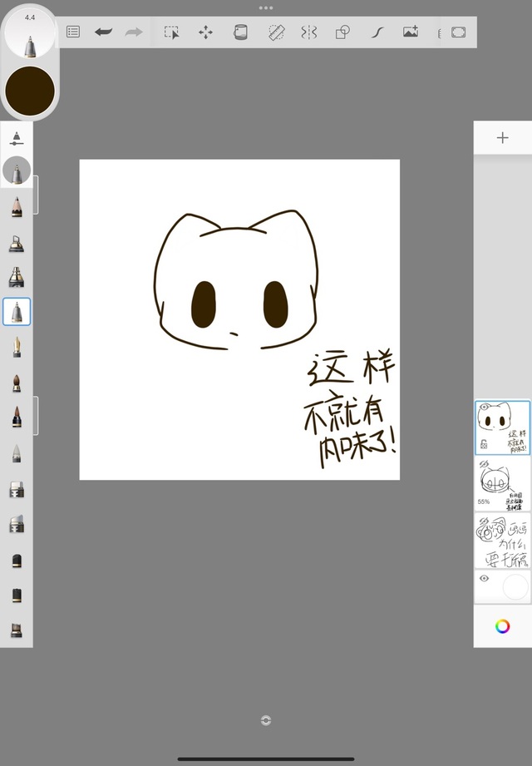Turn on symmetry drawing tool

point(309,32)
